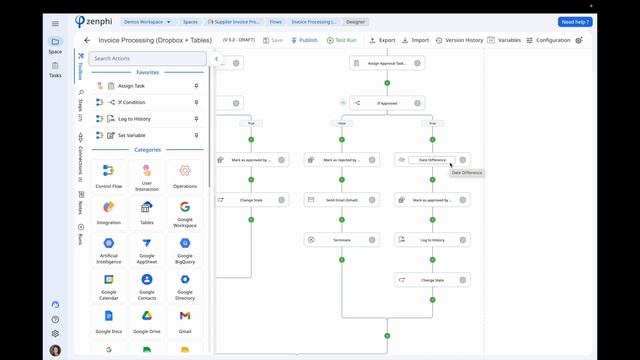This screenshot has width=640, height=360.
Task: Open the settings gear in left navigation
Action: tap(55, 333)
